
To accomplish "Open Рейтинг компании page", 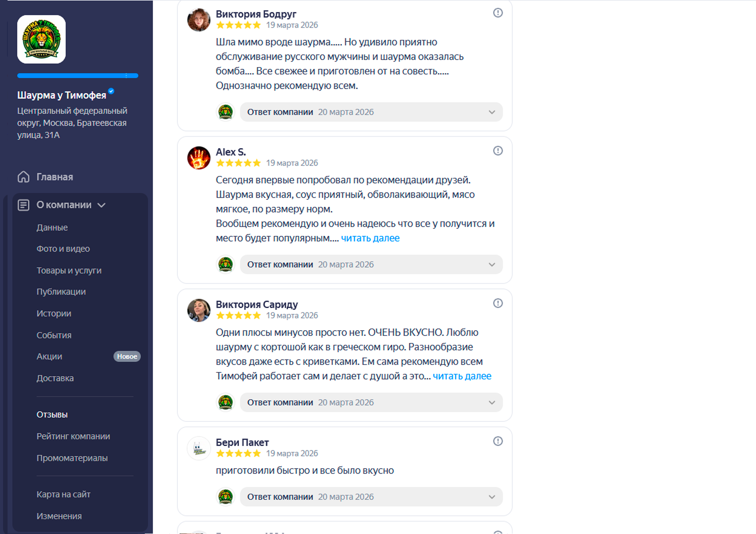I will point(73,436).
